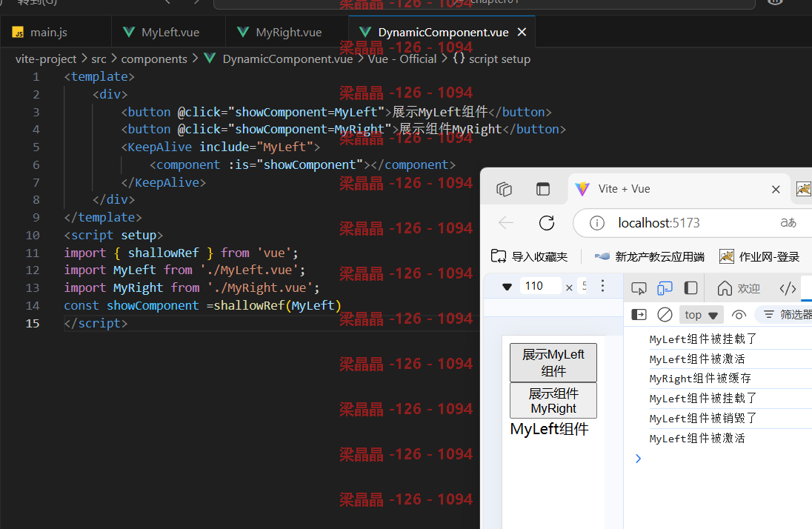Open the MyRight.vue editor tab
This screenshot has width=812, height=529.
point(287,32)
